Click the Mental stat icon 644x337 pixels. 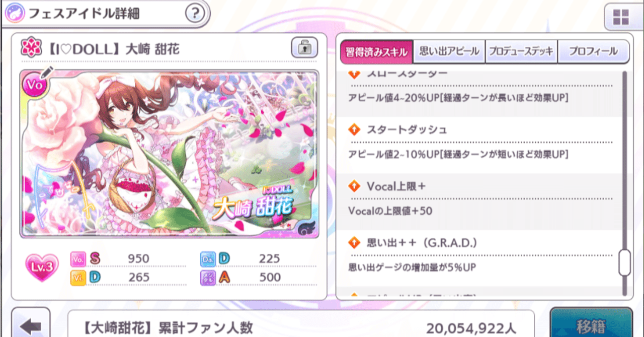(208, 277)
